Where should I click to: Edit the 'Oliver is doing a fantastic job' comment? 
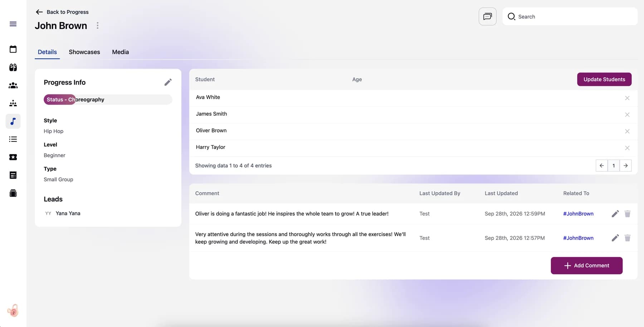[615, 214]
